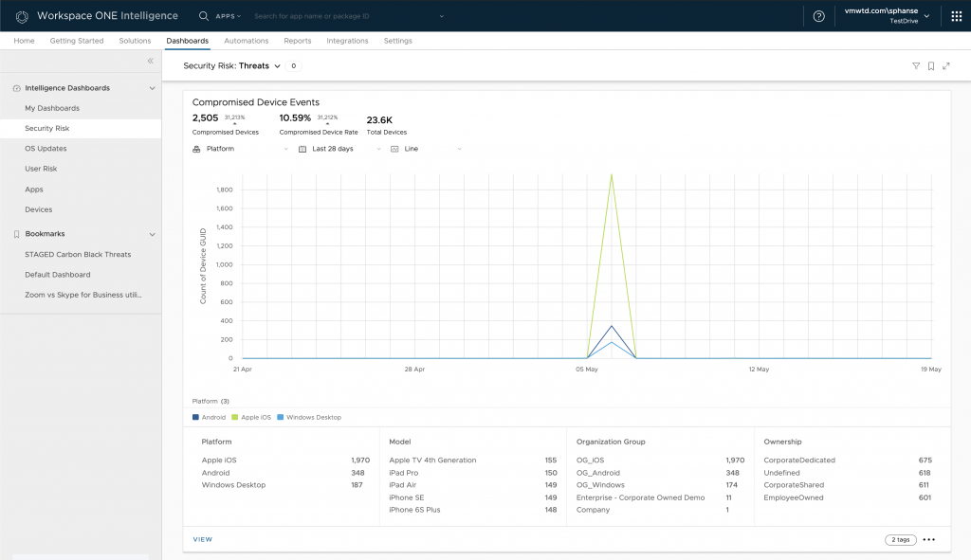The height and width of the screenshot is (560, 971).
Task: Open the Platform grouping dropdown
Action: (x=241, y=149)
